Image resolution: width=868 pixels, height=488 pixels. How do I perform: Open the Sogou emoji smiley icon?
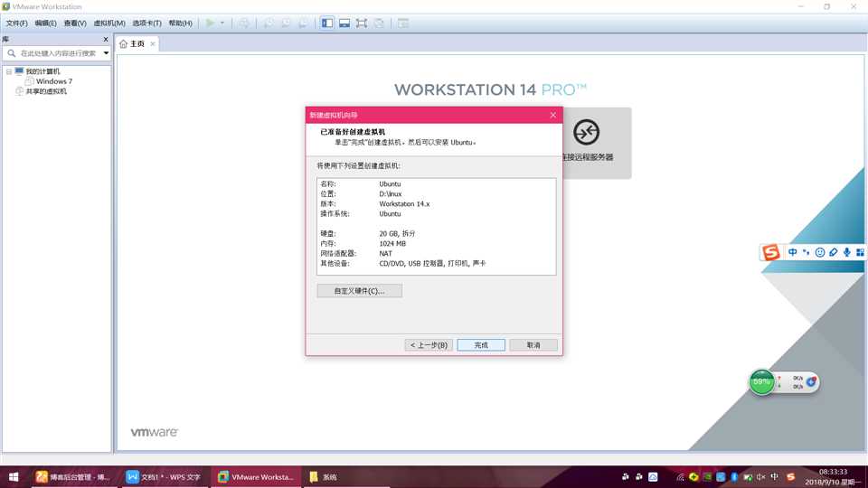[x=820, y=252]
